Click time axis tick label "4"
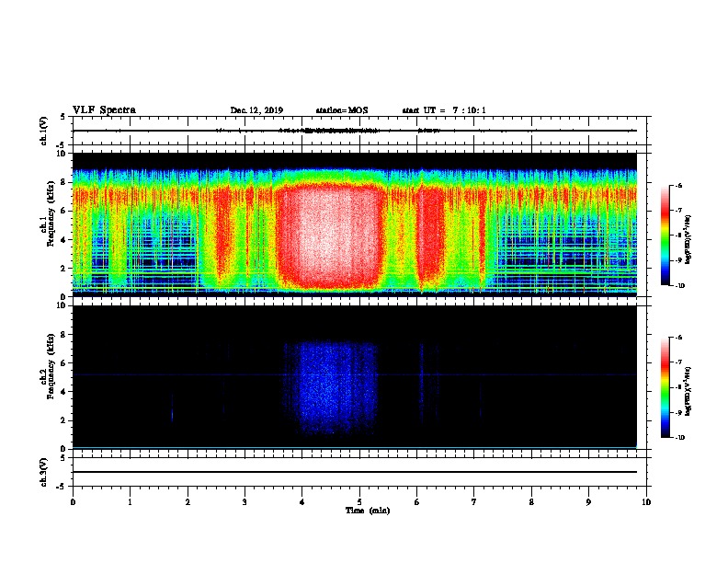The height and width of the screenshot is (563, 728). tap(302, 502)
